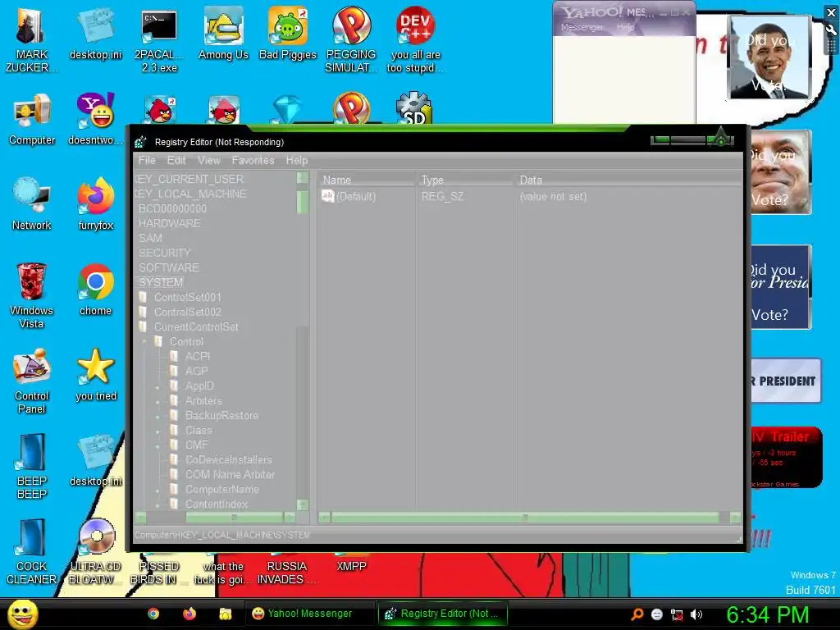Image resolution: width=840 pixels, height=630 pixels.
Task: Open the MARK ZUCKER... desktop icon
Action: tap(31, 39)
